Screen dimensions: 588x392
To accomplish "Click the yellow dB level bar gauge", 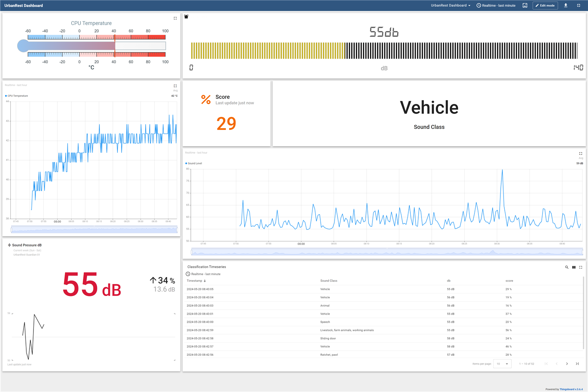I will coord(384,51).
